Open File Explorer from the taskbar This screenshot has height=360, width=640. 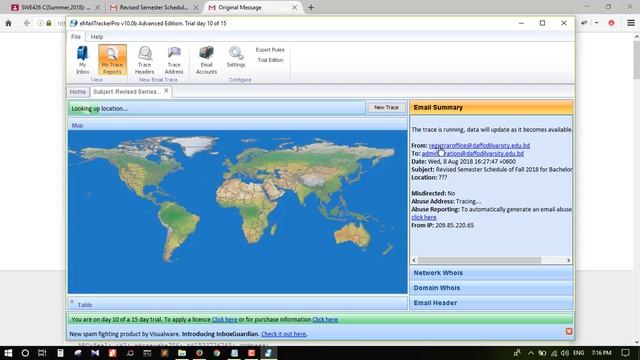(x=182, y=353)
